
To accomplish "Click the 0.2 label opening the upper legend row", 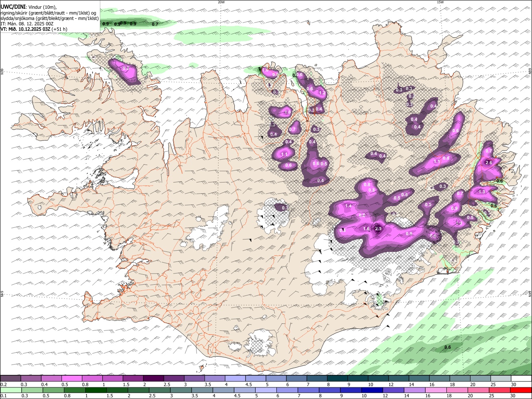I will pyautogui.click(x=3, y=384).
